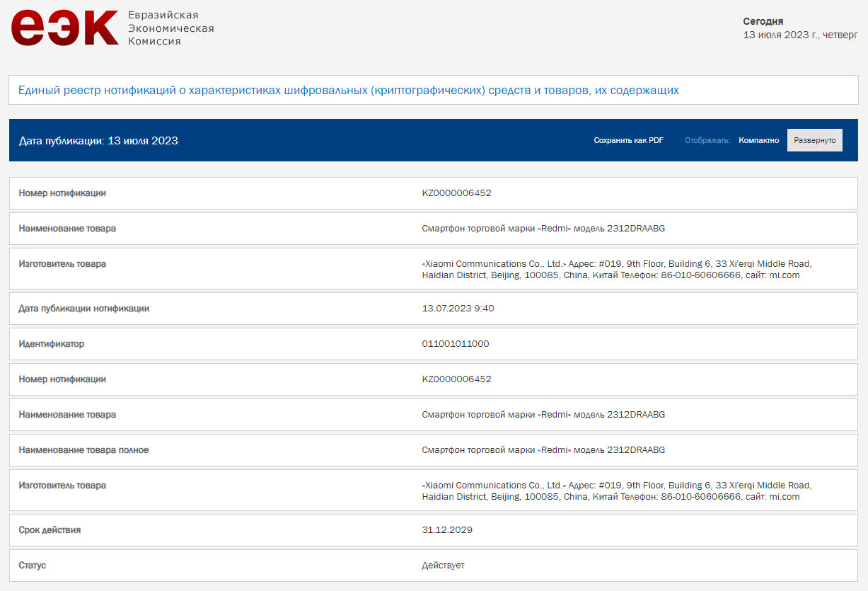
Task: Open the Единый реестр нотификаций title link
Action: [348, 90]
